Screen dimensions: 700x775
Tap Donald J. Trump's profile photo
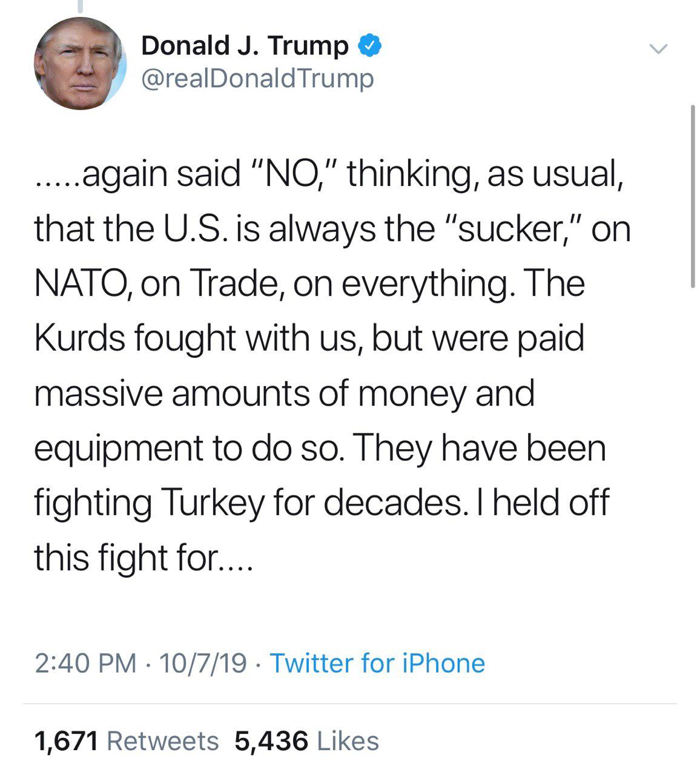point(79,64)
